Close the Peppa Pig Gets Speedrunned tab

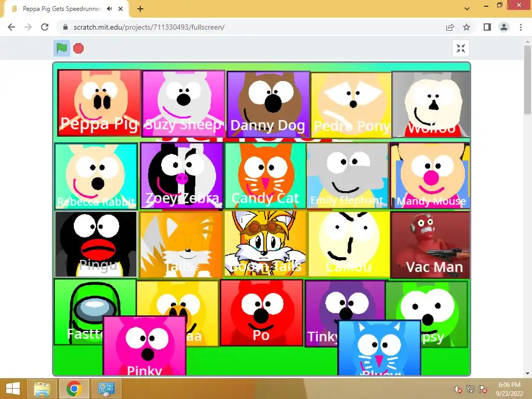point(121,9)
